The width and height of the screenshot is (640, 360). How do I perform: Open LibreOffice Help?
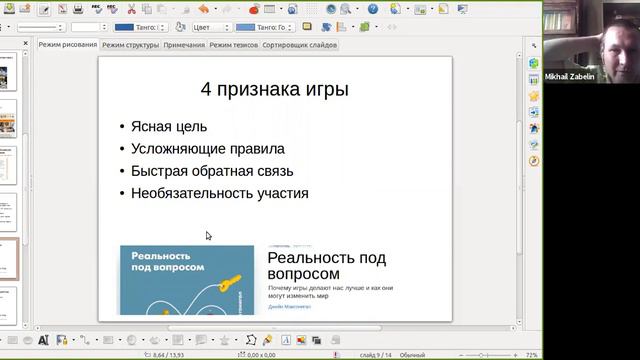(x=373, y=9)
